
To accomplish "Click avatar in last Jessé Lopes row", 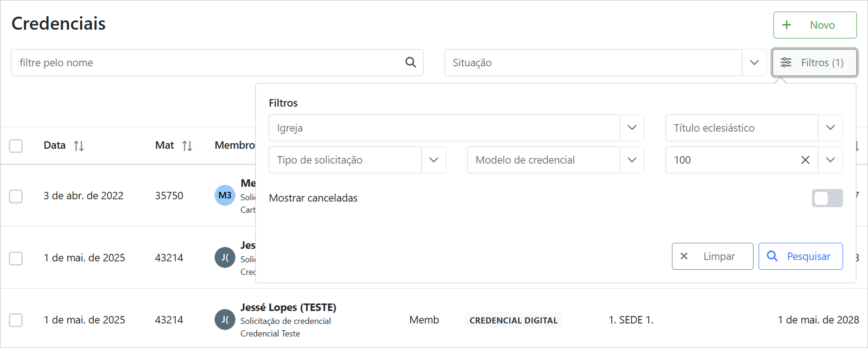I will 225,320.
